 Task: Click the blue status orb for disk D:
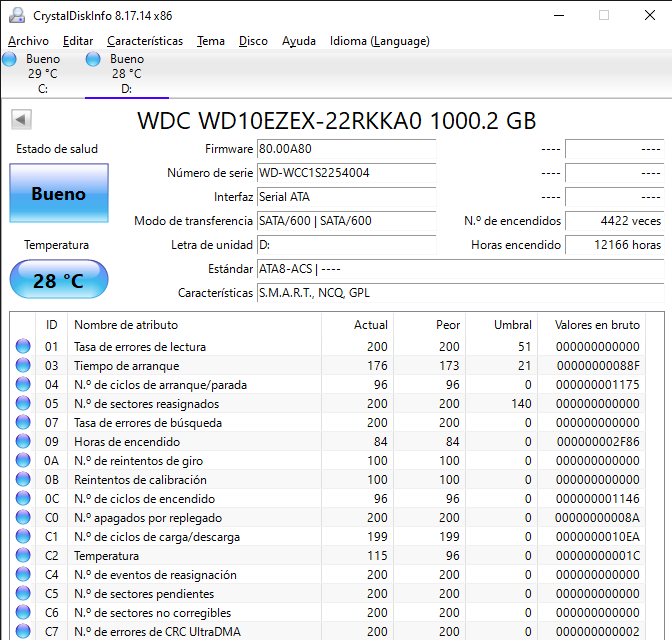93,59
